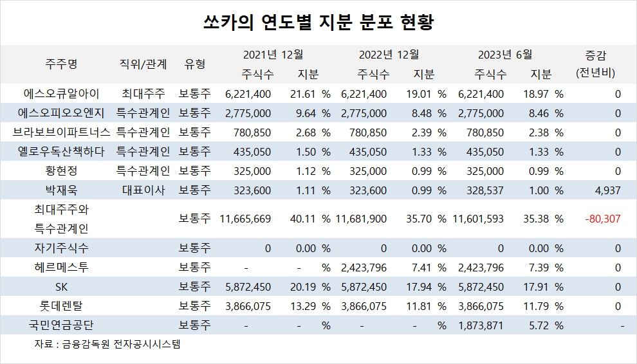Select shareholder name 롯데렌탈
This screenshot has height=364, width=637.
point(61,305)
